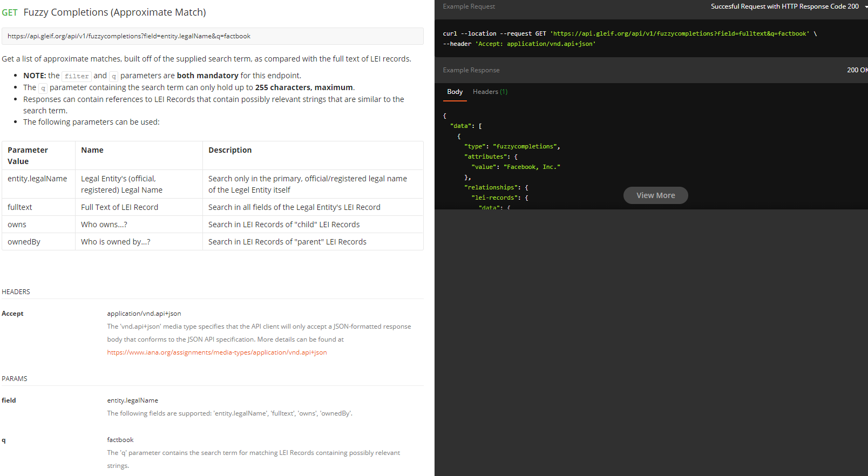
Task: Click the PARAMS section label
Action: click(14, 379)
